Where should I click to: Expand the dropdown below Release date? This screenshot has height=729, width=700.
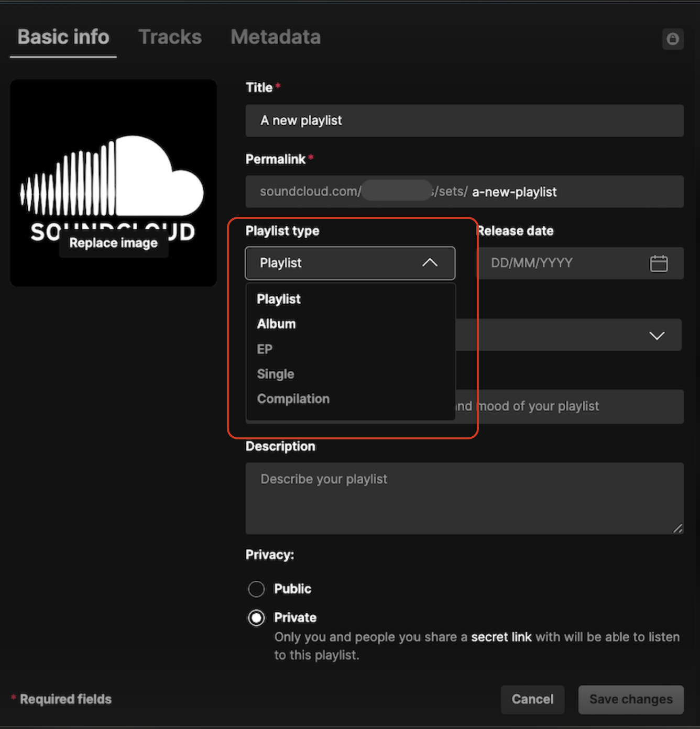[657, 335]
